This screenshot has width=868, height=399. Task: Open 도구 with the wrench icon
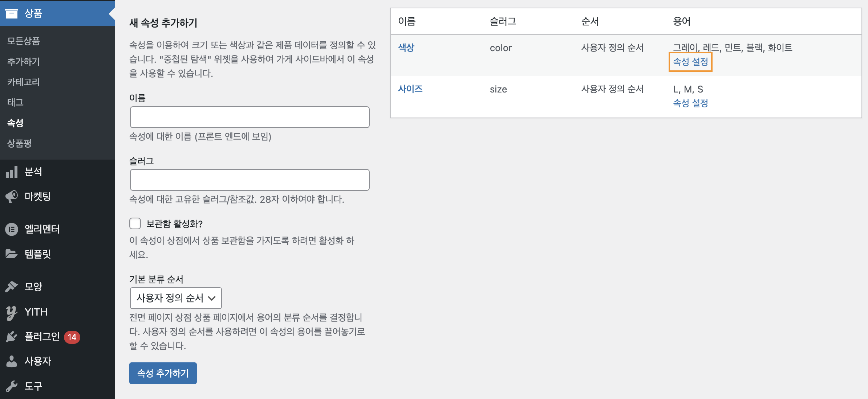pyautogui.click(x=12, y=386)
